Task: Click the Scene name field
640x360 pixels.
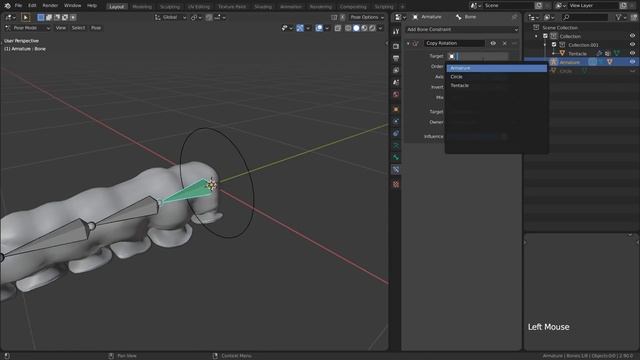Action: point(508,6)
